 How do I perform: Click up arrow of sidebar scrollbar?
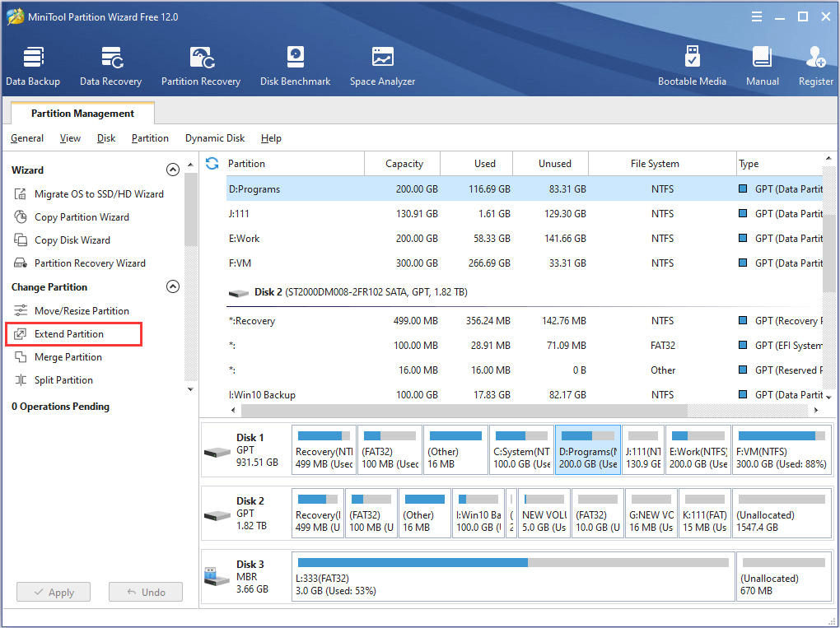coord(190,165)
